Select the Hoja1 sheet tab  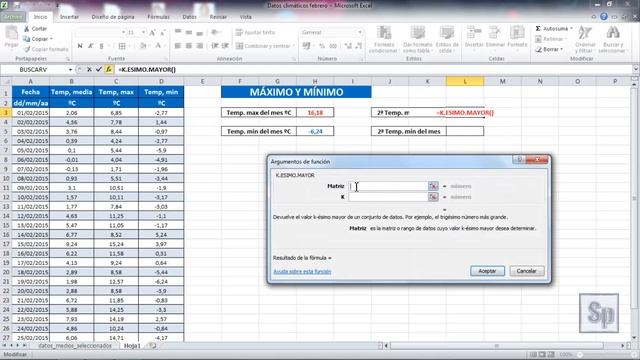(x=132, y=346)
